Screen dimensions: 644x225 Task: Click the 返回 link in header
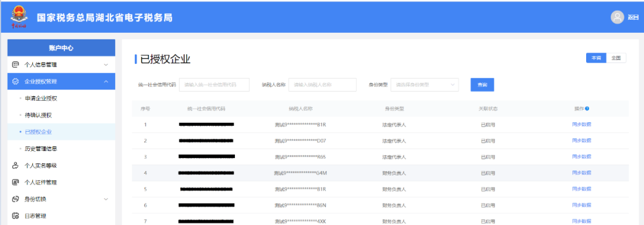pos(633,17)
